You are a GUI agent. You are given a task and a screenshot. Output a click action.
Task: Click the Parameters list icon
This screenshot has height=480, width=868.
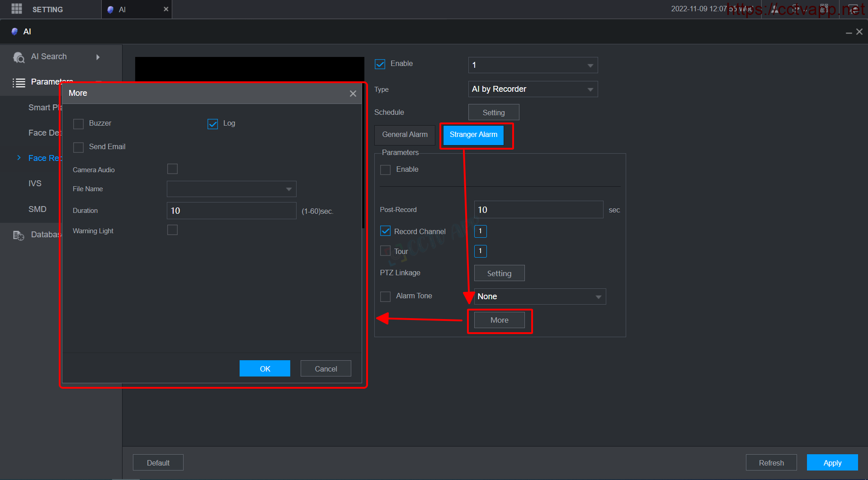[19, 83]
